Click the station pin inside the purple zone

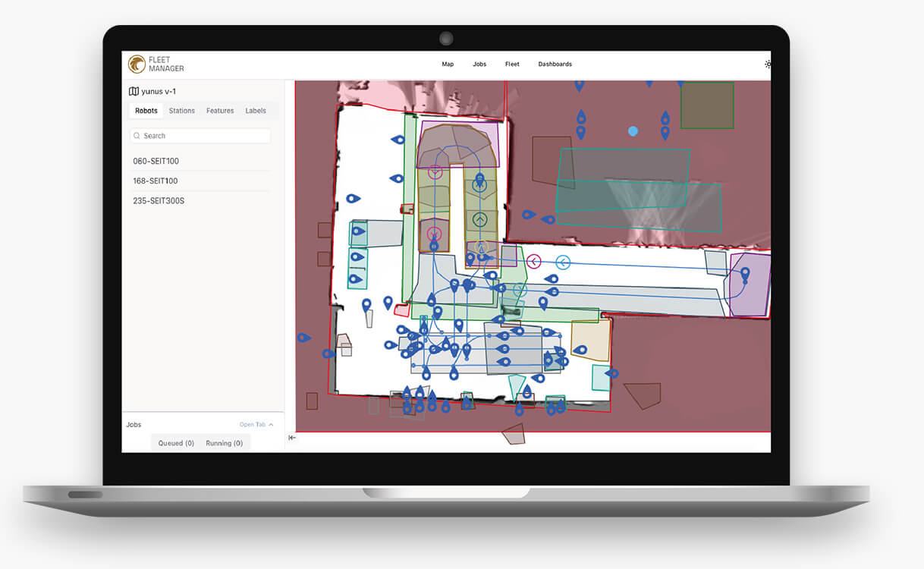point(745,274)
